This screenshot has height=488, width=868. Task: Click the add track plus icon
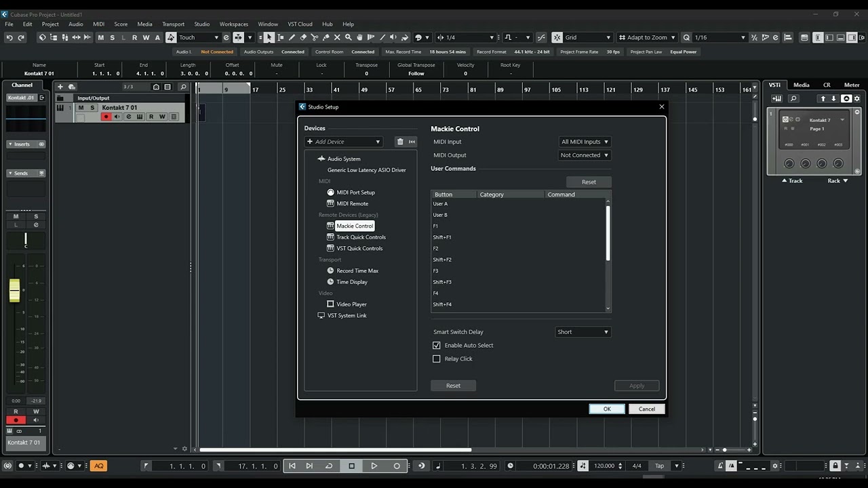(60, 87)
